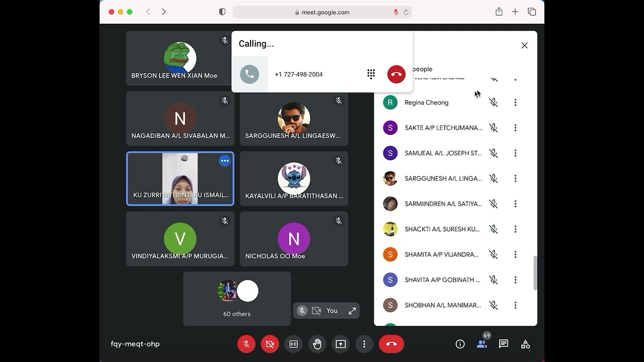Viewport: 644px width, 362px height.
Task: Open chat with everyone
Action: click(x=504, y=344)
